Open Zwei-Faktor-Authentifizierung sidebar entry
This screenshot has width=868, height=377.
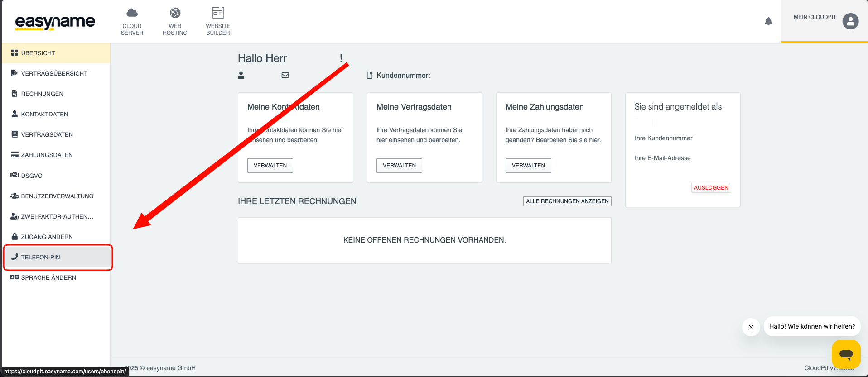tap(57, 216)
